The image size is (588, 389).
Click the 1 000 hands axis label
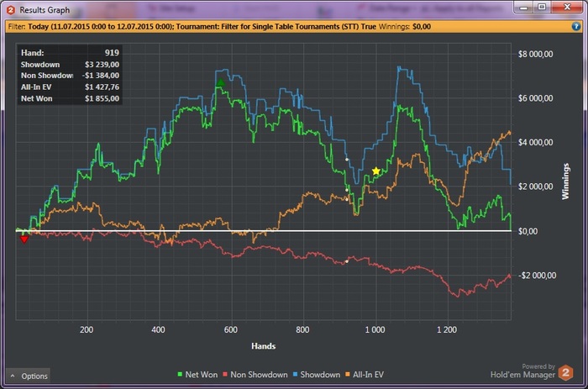[375, 329]
